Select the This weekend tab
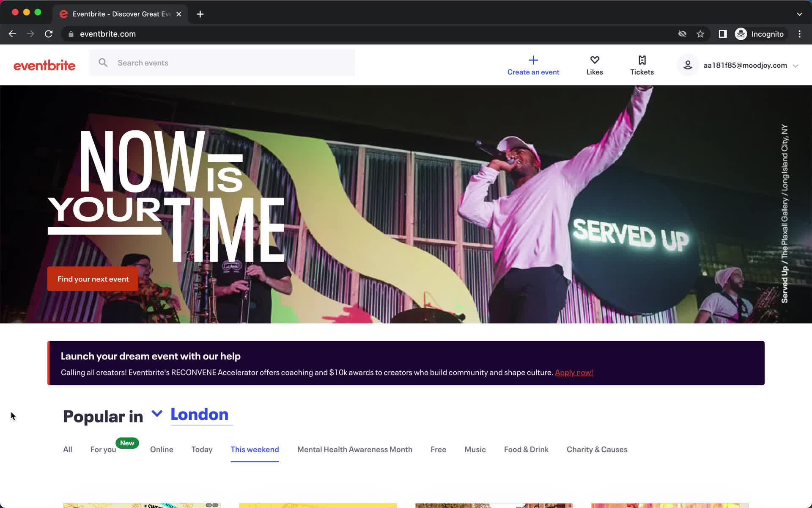Image resolution: width=812 pixels, height=508 pixels. 255,450
